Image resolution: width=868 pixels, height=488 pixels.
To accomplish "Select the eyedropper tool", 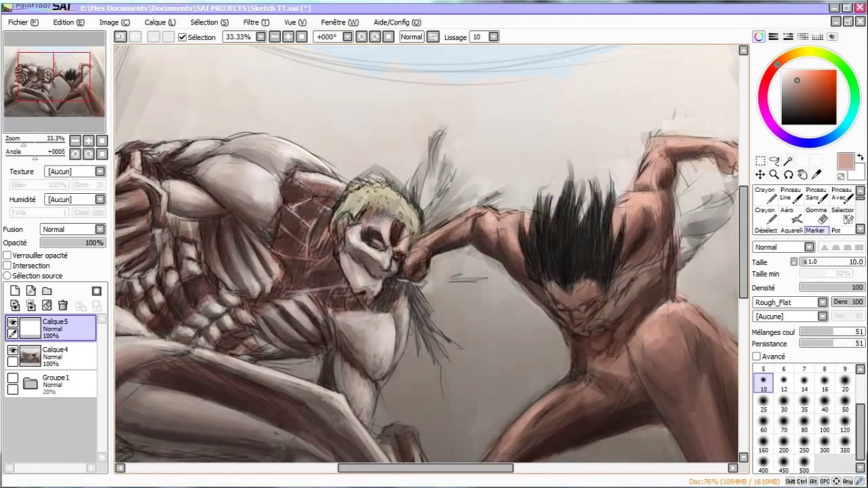I will coord(816,175).
